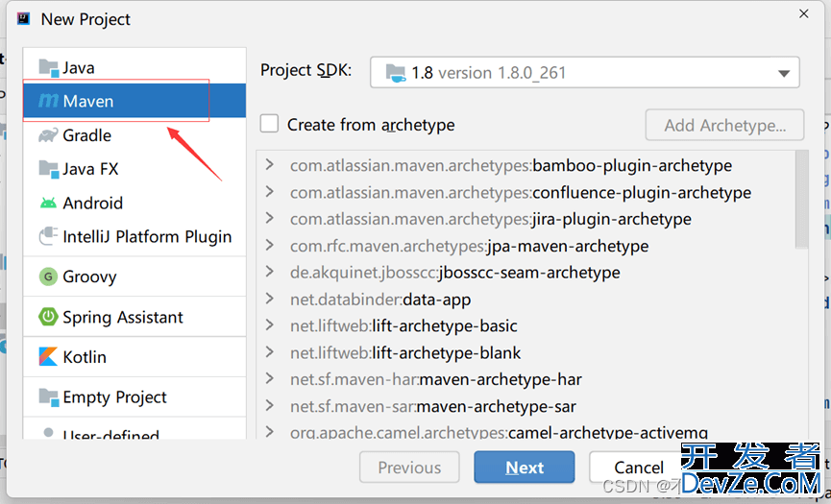Select jira-plugin-archetype text row
Viewport: 831px width, 504px height.
coord(491,219)
